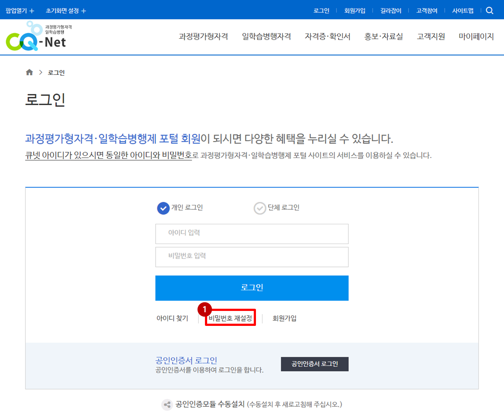This screenshot has height=420, width=504.
Task: Click 비밀번호 재설정 link
Action: [x=230, y=318]
